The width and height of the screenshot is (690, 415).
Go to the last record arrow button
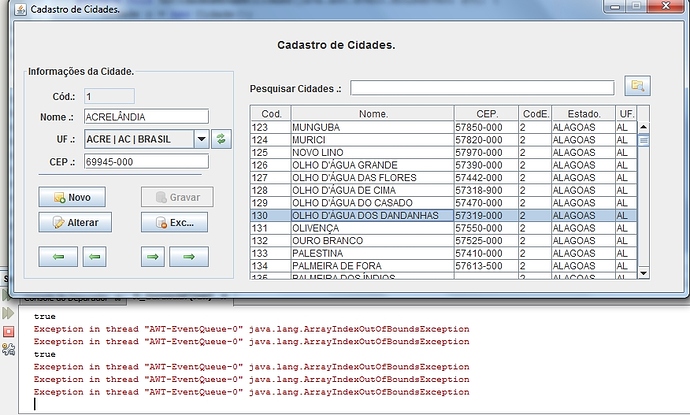pyautogui.click(x=189, y=257)
